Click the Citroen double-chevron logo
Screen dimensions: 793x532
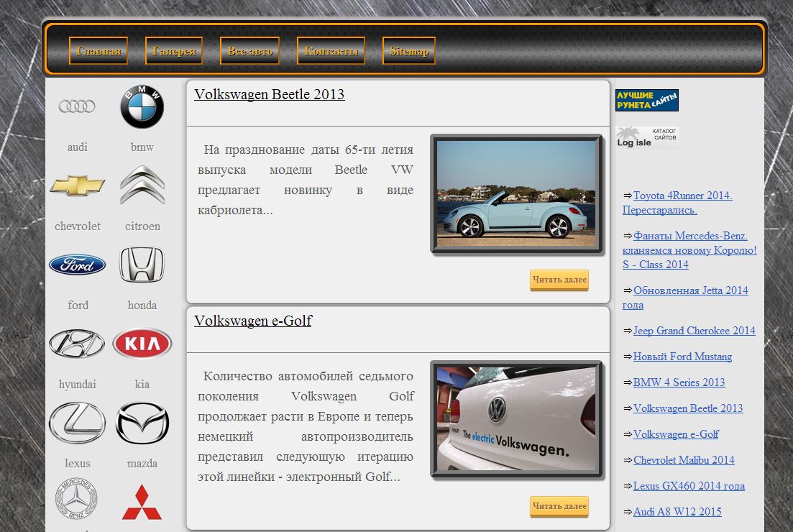point(142,185)
